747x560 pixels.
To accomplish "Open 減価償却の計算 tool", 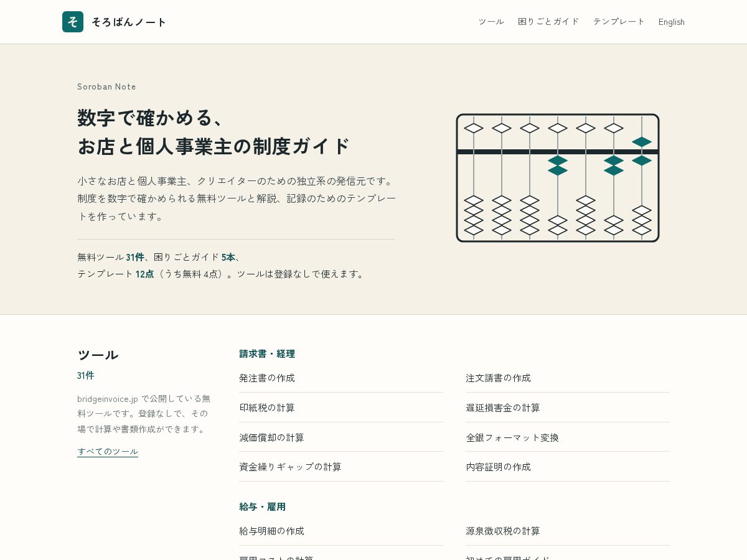I will click(341, 437).
